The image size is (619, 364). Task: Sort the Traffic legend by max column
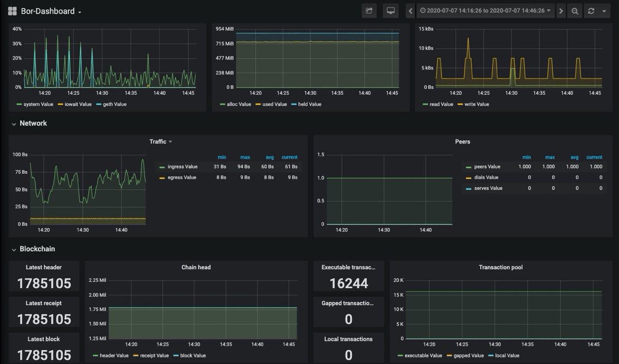[245, 157]
